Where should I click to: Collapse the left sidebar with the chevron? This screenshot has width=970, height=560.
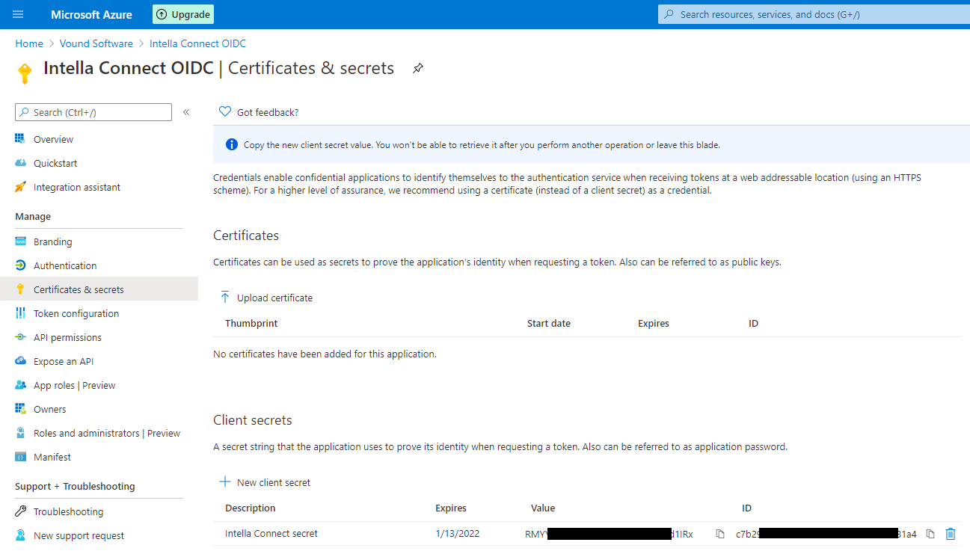[185, 111]
